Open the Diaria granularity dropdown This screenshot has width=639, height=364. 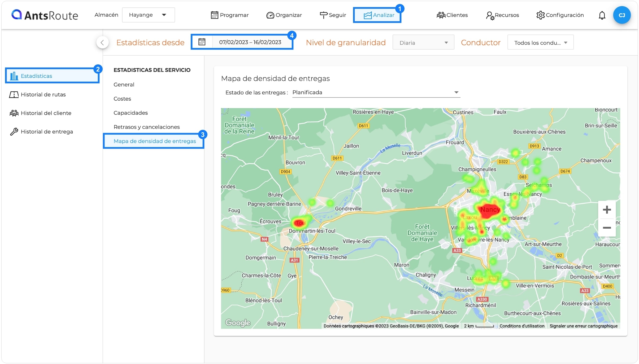(423, 43)
